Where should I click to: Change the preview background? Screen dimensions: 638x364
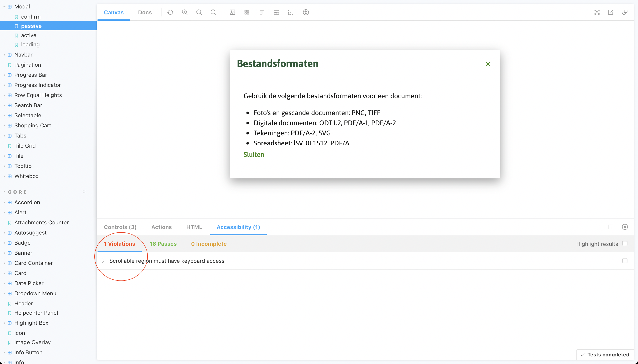(x=232, y=12)
